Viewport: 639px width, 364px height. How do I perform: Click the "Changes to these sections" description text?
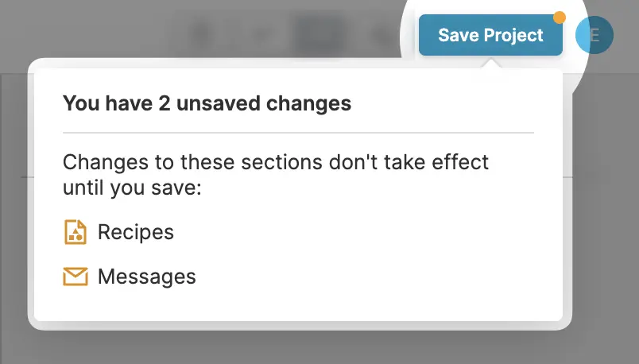tap(276, 163)
